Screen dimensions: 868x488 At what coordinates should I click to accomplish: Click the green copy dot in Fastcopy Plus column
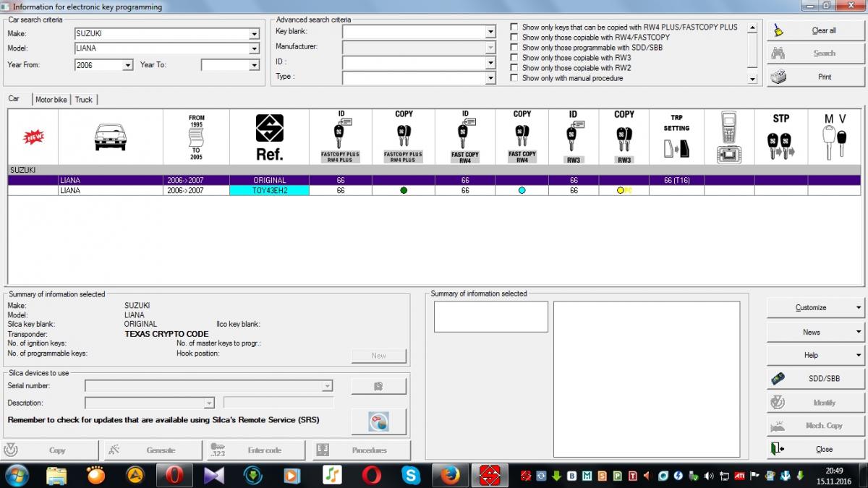[x=404, y=191]
